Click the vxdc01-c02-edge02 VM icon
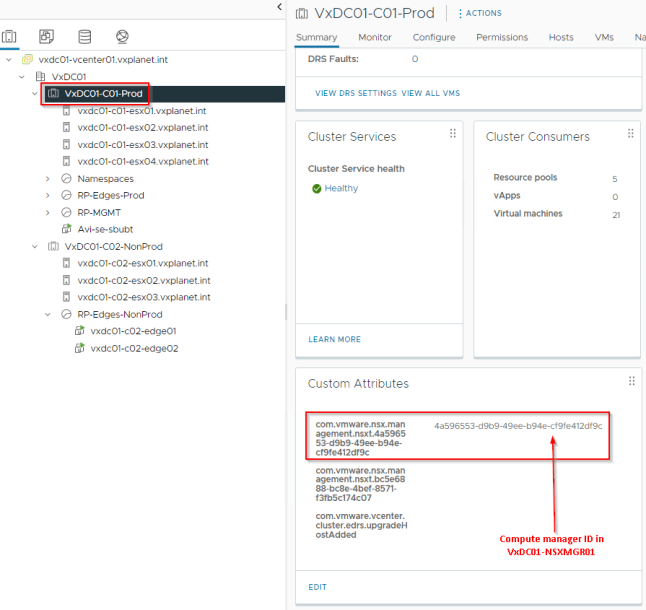The width and height of the screenshot is (646, 610). [x=80, y=348]
